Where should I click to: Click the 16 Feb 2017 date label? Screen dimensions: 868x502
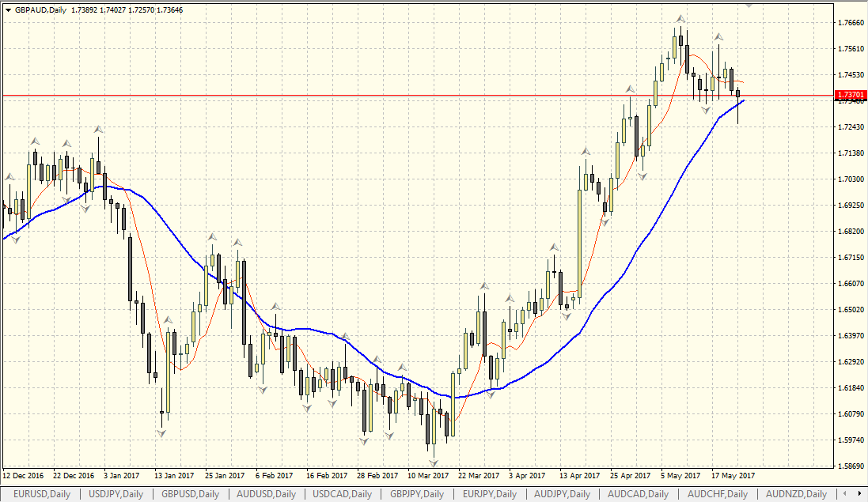pyautogui.click(x=327, y=475)
